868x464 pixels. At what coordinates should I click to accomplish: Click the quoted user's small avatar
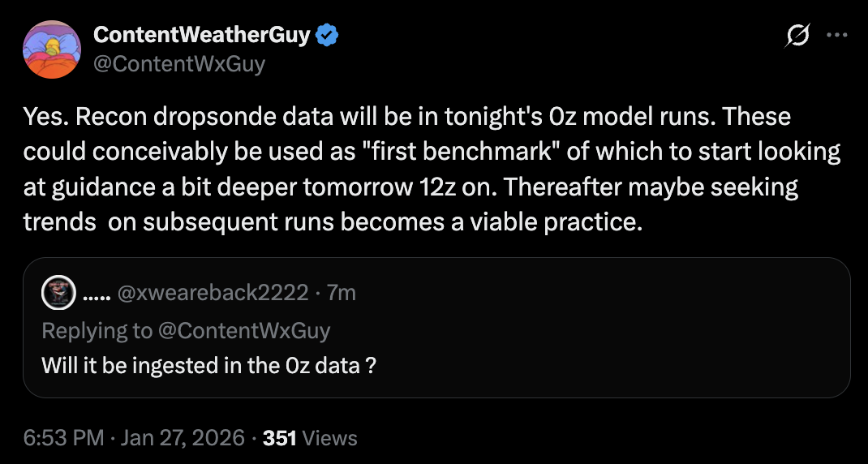point(58,293)
